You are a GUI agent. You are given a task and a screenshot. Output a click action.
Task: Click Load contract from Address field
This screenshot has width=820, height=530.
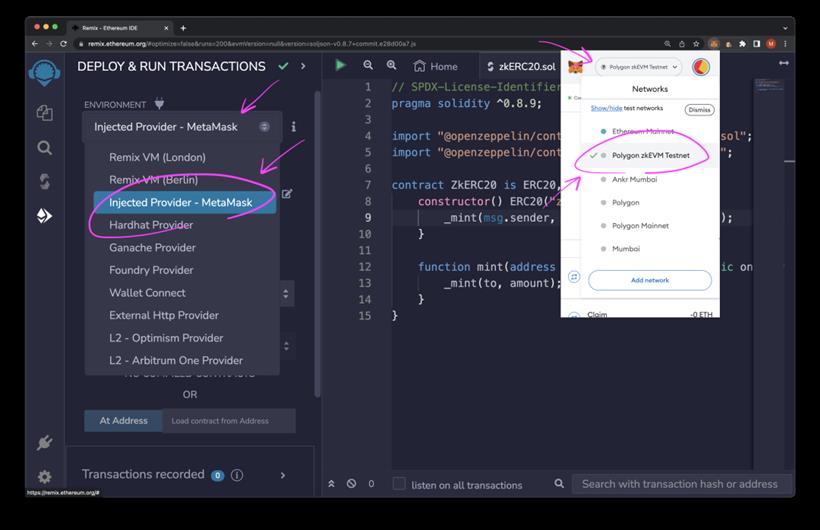coord(229,421)
